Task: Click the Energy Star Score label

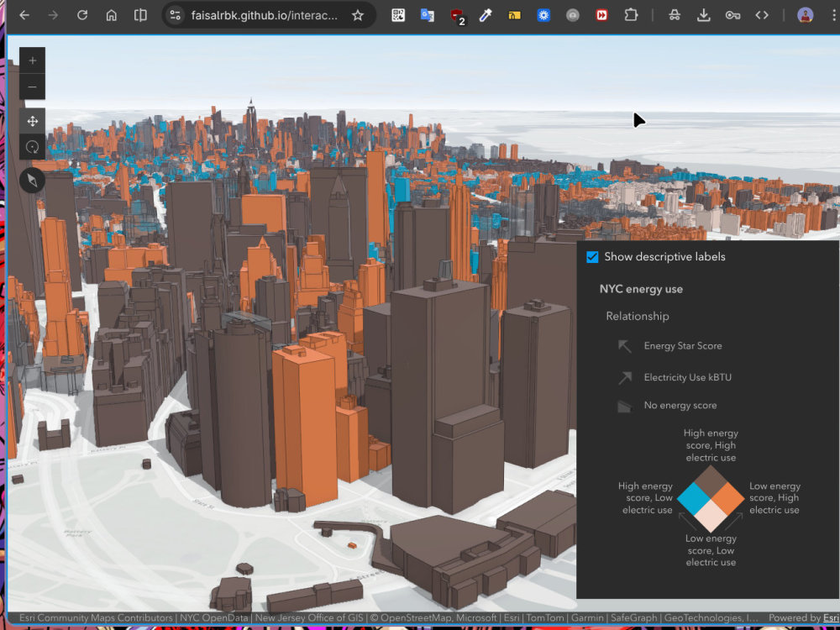Action: pyautogui.click(x=682, y=345)
